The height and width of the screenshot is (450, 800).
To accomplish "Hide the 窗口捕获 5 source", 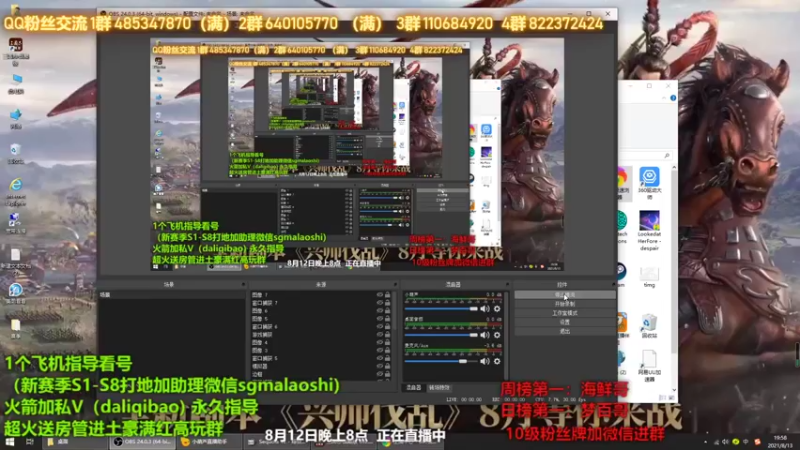I will (x=380, y=358).
